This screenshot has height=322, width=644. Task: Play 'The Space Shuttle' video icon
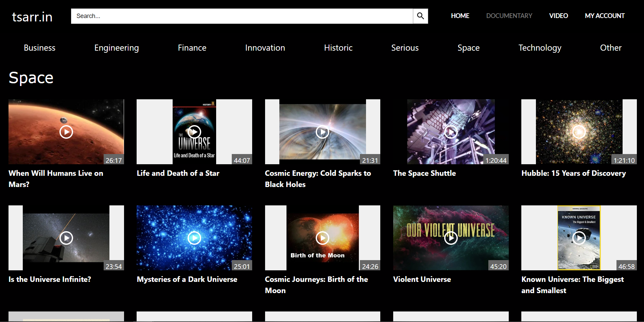tap(451, 132)
